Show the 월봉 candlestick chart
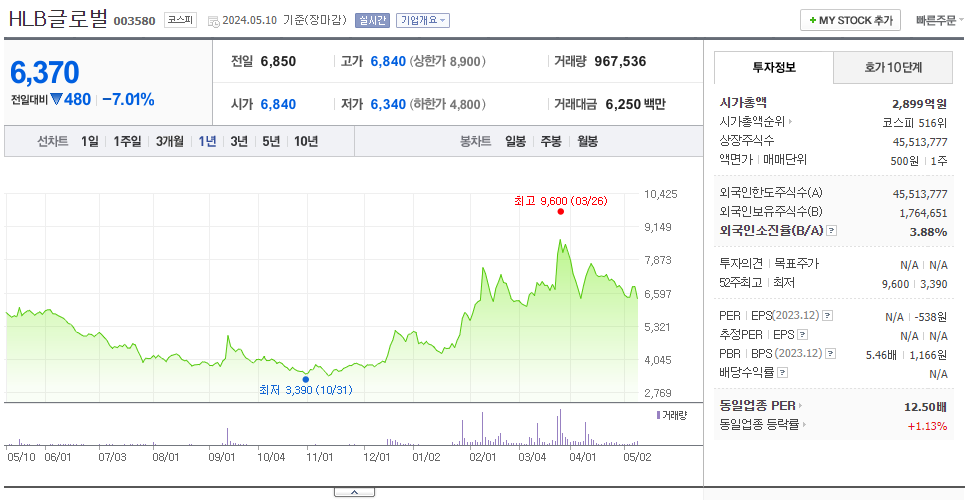968x500 pixels. point(588,141)
